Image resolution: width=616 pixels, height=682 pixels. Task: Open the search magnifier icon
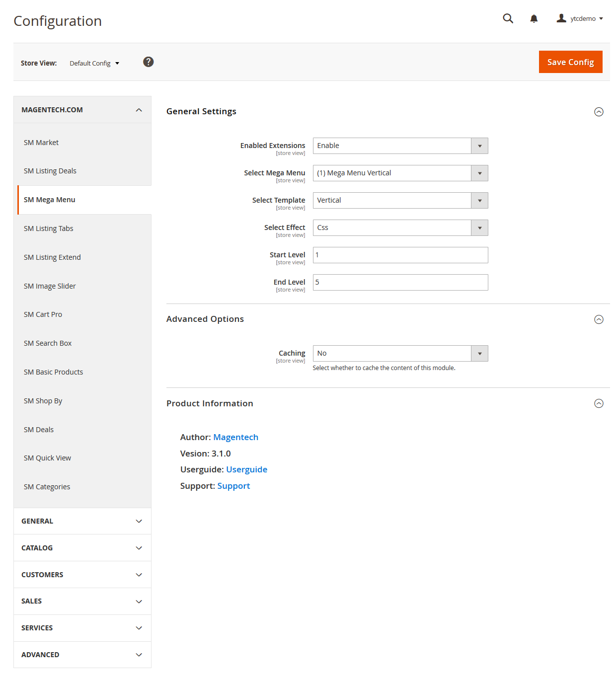tap(508, 18)
